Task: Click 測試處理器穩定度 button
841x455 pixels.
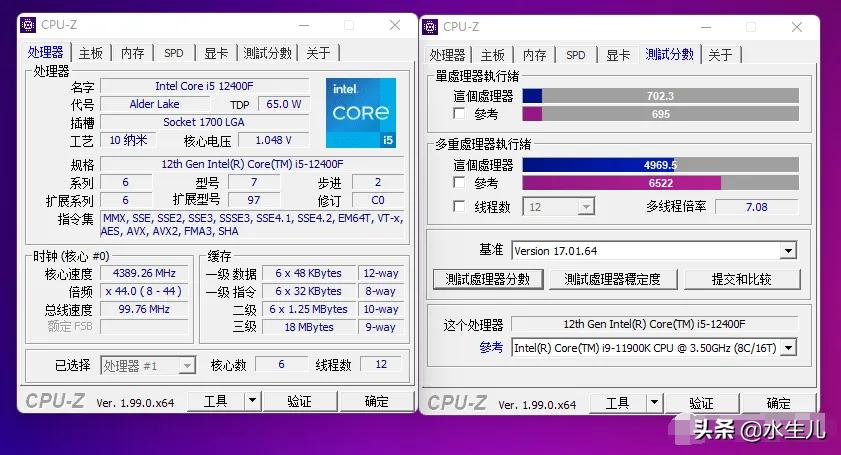Action: (x=613, y=279)
